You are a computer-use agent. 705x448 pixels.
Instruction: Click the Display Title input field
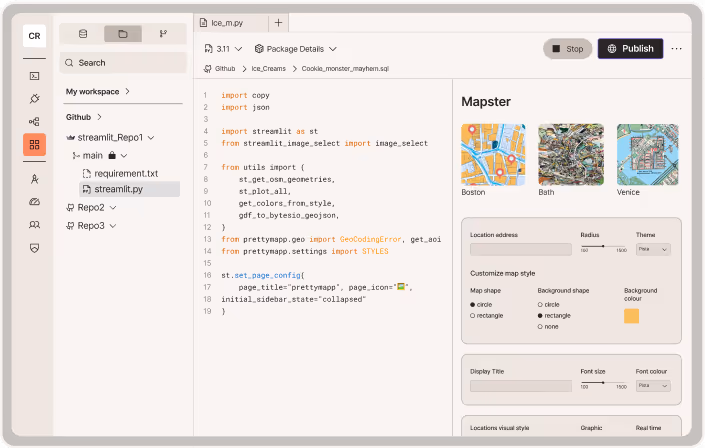coord(521,386)
